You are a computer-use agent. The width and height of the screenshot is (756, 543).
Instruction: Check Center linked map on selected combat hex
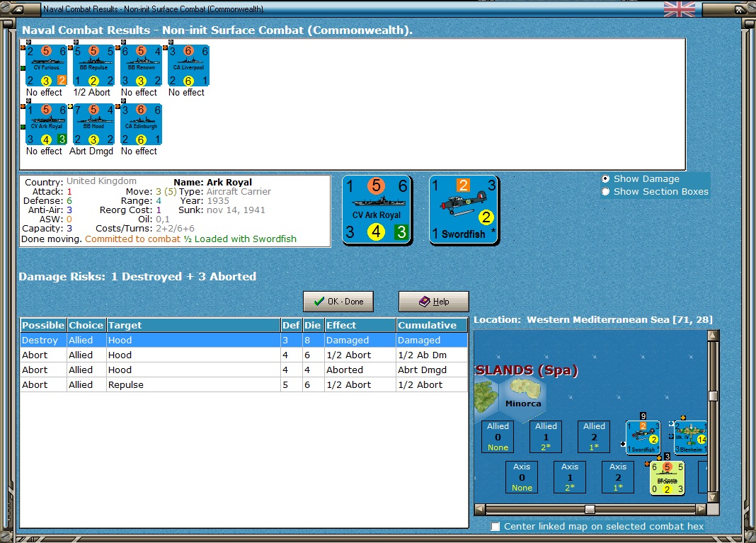(496, 527)
